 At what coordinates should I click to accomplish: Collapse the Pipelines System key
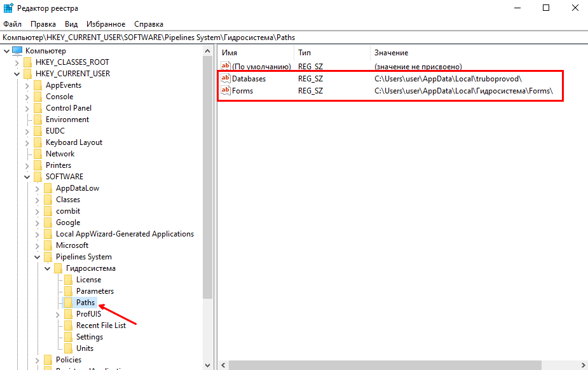(38, 257)
